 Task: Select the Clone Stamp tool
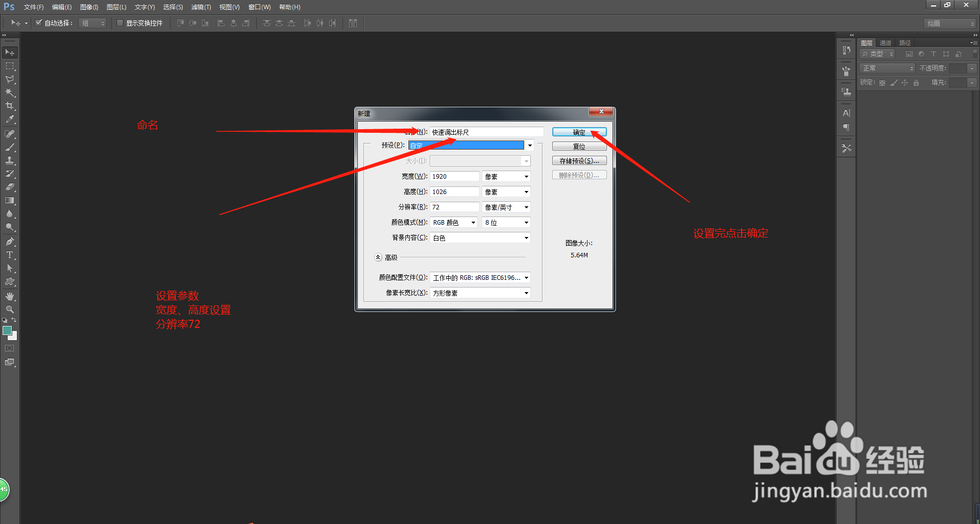(10, 160)
